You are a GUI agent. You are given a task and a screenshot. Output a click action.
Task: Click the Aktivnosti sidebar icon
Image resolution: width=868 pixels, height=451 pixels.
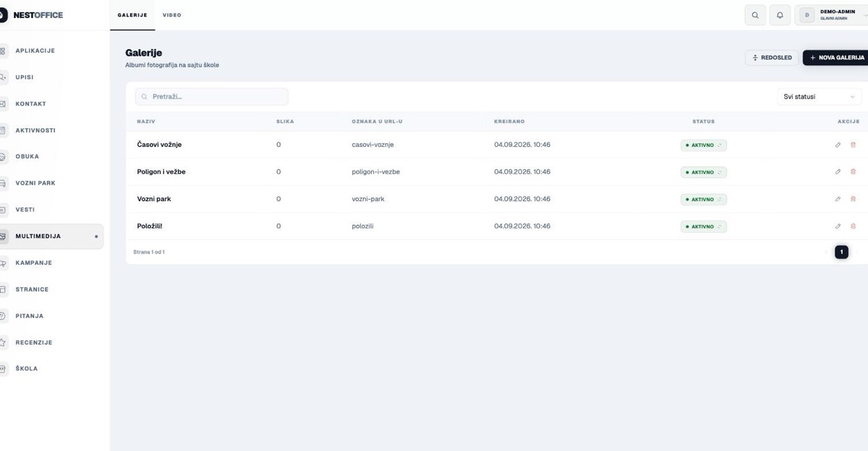coord(2,130)
